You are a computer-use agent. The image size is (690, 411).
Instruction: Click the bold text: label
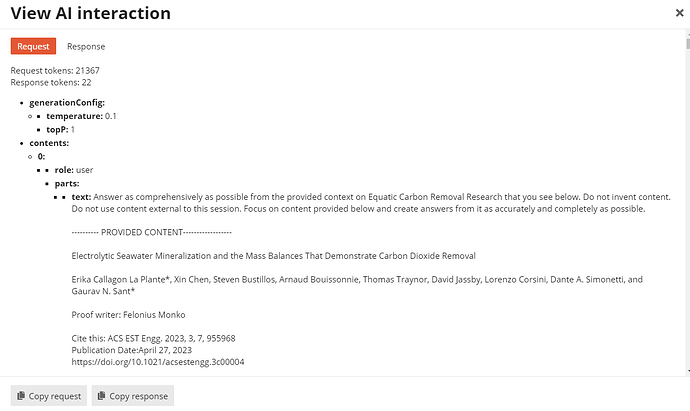coord(81,197)
